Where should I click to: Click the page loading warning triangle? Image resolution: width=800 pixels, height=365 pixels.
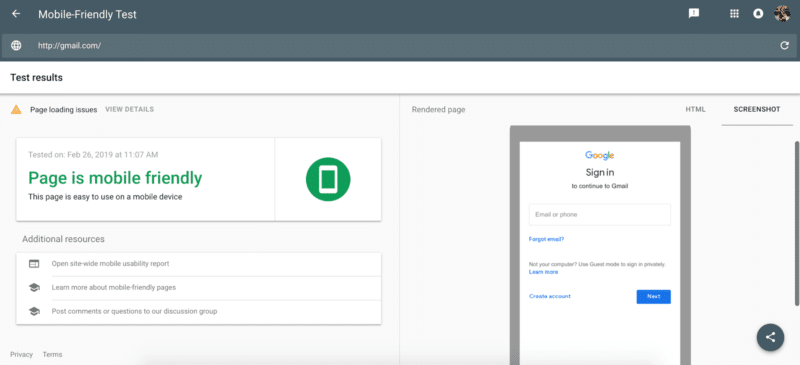click(x=16, y=109)
